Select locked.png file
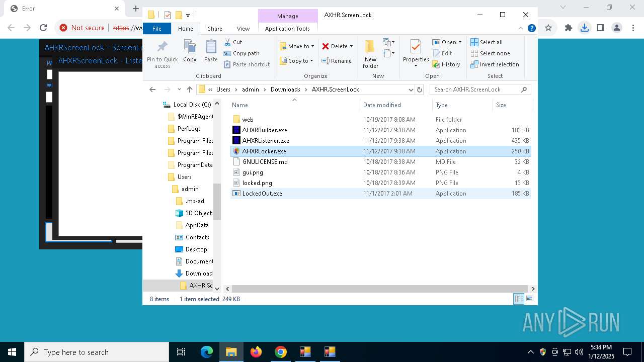The width and height of the screenshot is (644, 362). click(x=380, y=183)
